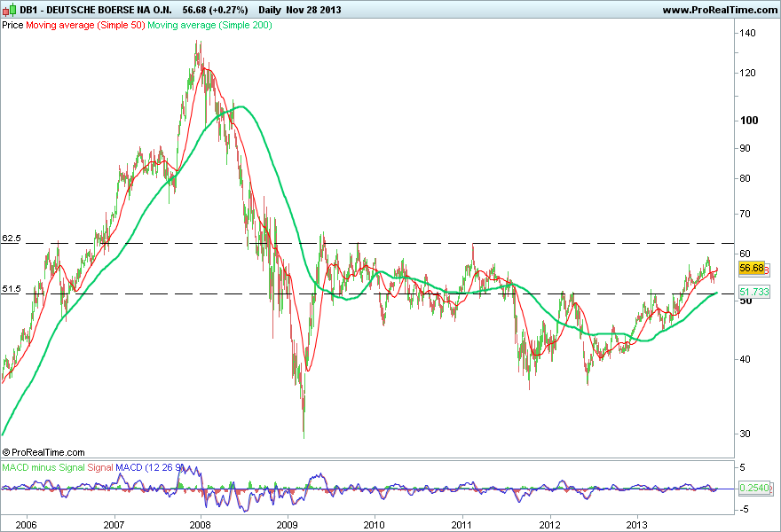Click the 30 price axis label

(745, 434)
